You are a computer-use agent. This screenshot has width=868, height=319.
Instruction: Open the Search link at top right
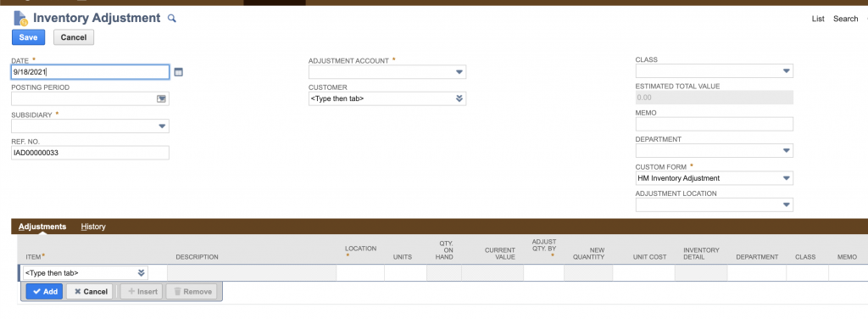click(846, 19)
